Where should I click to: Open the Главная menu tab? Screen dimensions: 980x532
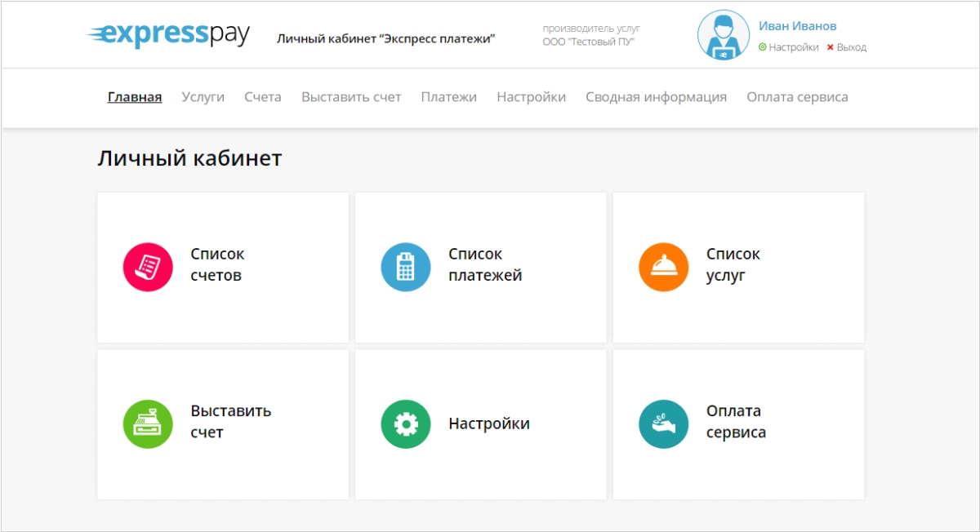click(135, 97)
